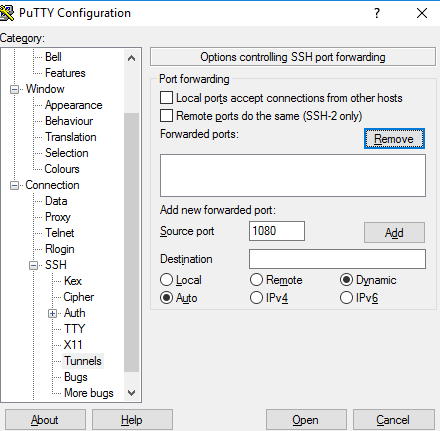Image resolution: width=440 pixels, height=431 pixels.
Task: Collapse the SSH tree node
Action: [x=33, y=265]
